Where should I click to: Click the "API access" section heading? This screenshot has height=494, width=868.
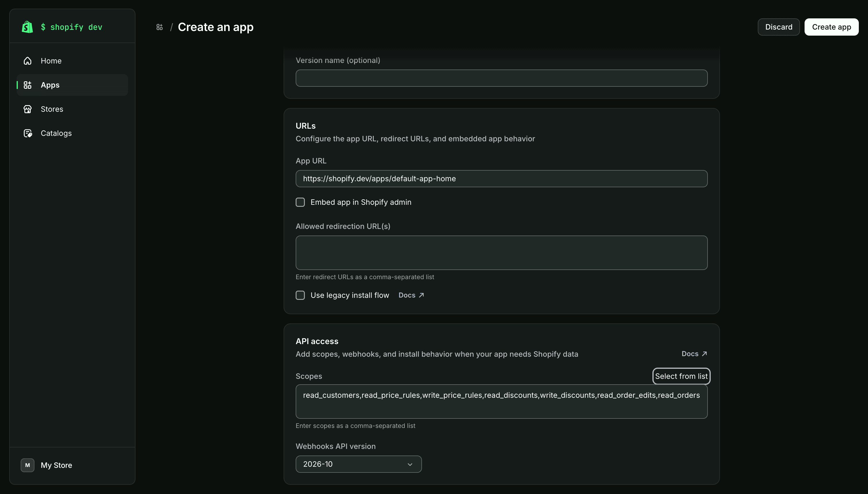tap(317, 341)
